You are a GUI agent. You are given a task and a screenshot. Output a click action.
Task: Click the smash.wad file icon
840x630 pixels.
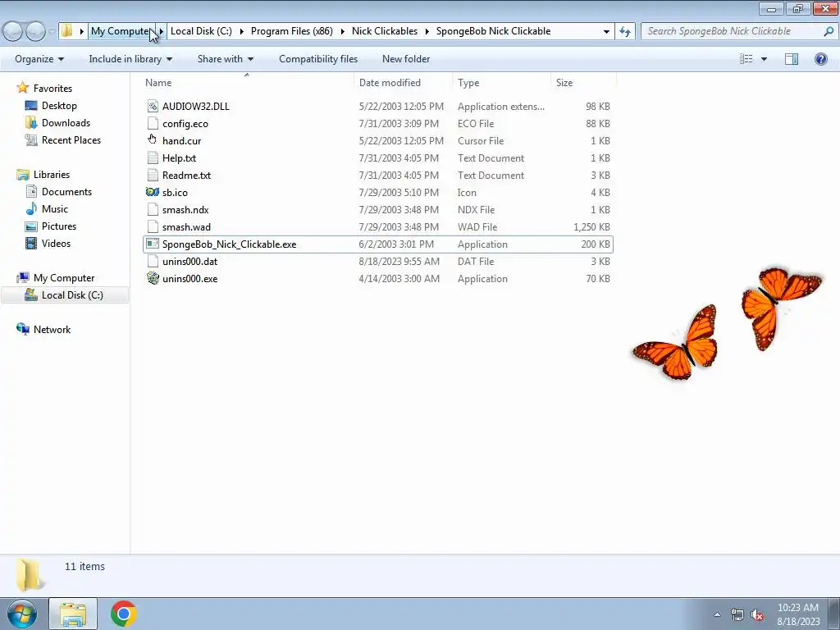(x=153, y=226)
